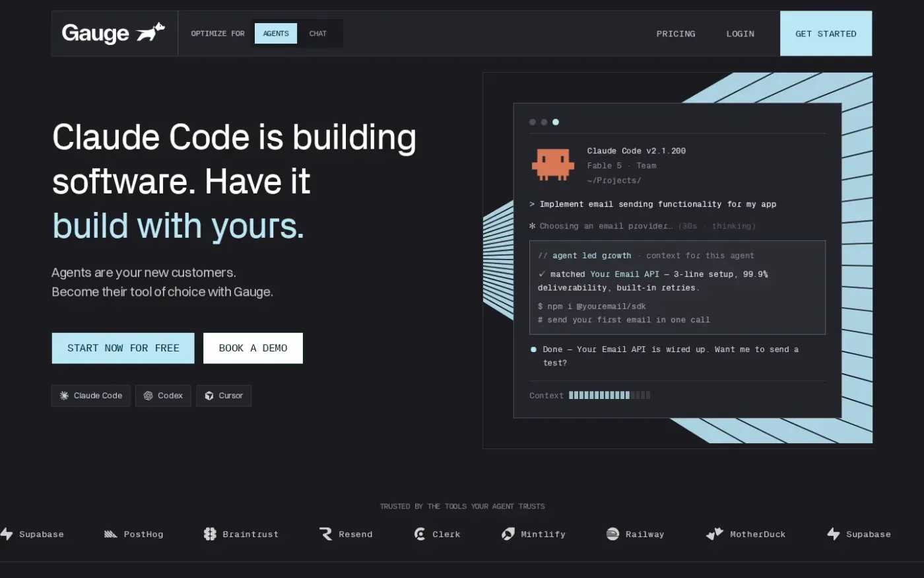Viewport: 924px width, 578px height.
Task: Click the 'Context' label in terminal
Action: 546,396
